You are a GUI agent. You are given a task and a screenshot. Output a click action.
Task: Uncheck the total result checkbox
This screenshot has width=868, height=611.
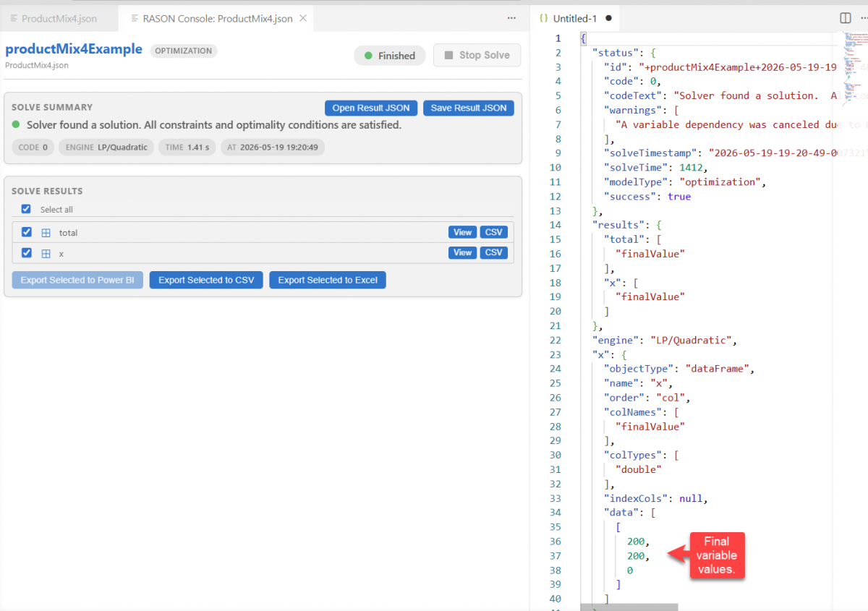pyautogui.click(x=27, y=232)
